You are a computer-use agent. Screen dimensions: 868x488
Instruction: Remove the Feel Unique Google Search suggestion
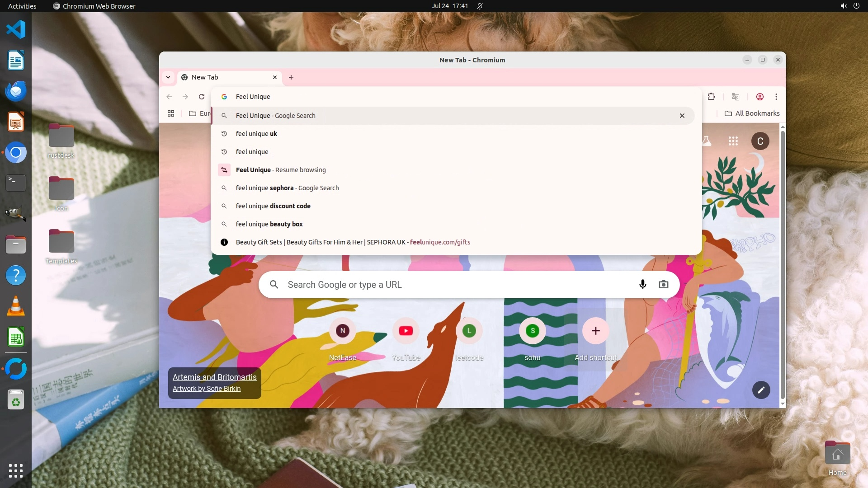(682, 116)
